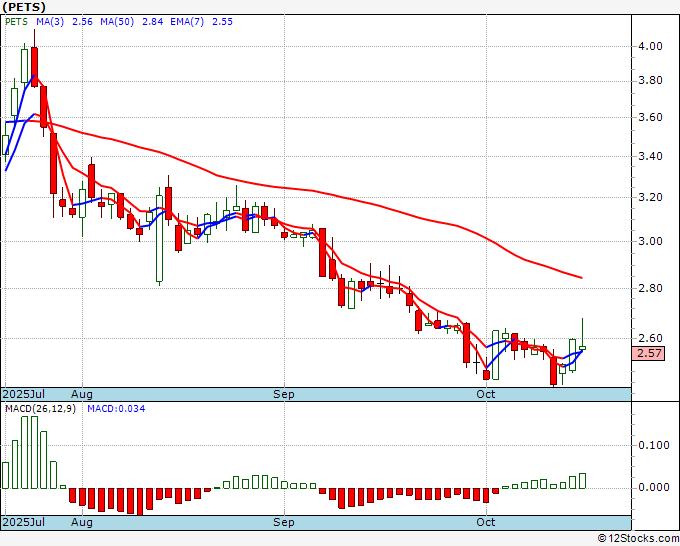
Task: Click the (PETS) chart title
Action: pos(24,7)
